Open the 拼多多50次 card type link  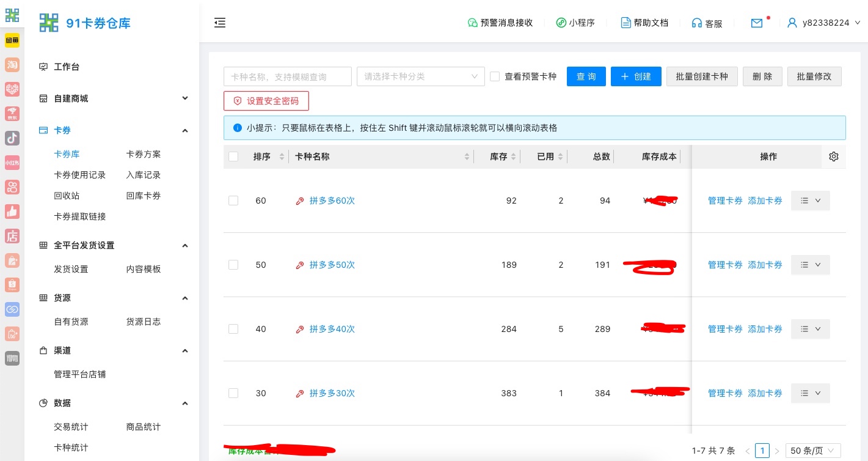(x=332, y=265)
